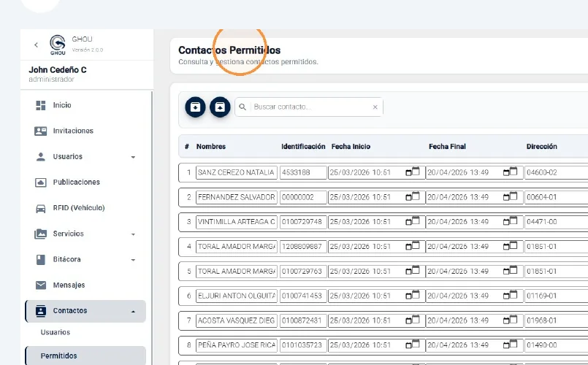
Task: Click the Contactos address-book icon
Action: coord(40,311)
